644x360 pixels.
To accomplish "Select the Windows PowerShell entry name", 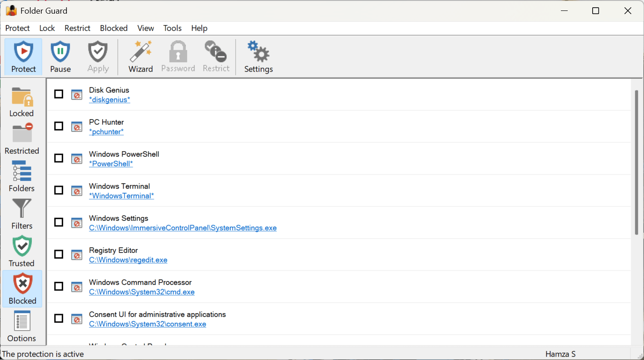I will [x=124, y=154].
